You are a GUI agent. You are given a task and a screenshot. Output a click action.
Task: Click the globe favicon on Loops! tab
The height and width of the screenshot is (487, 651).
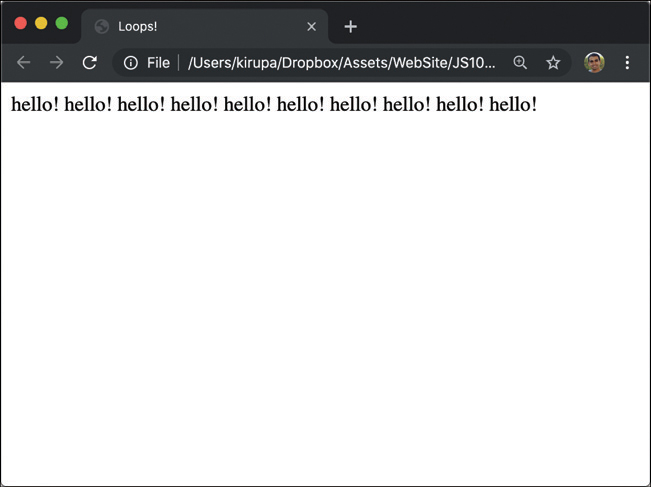click(x=101, y=27)
